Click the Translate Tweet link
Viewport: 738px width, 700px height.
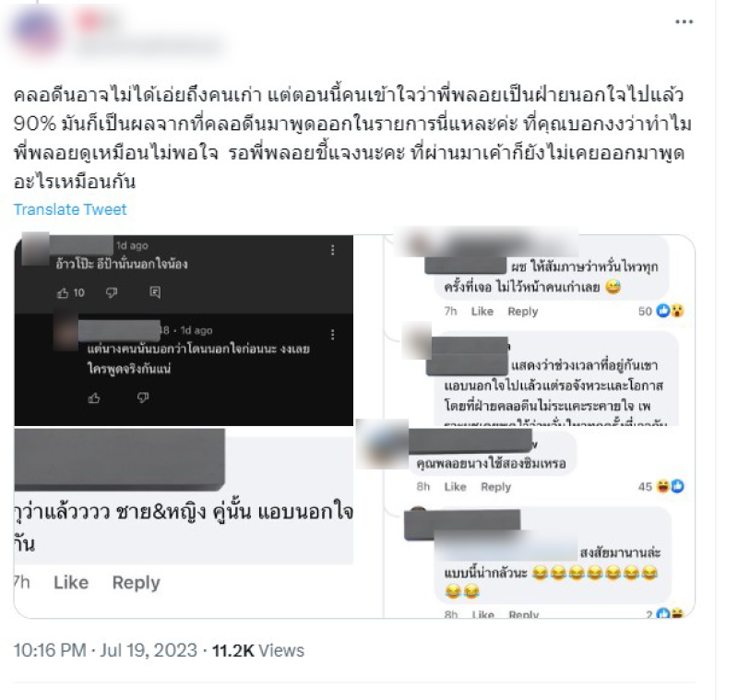[70, 209]
